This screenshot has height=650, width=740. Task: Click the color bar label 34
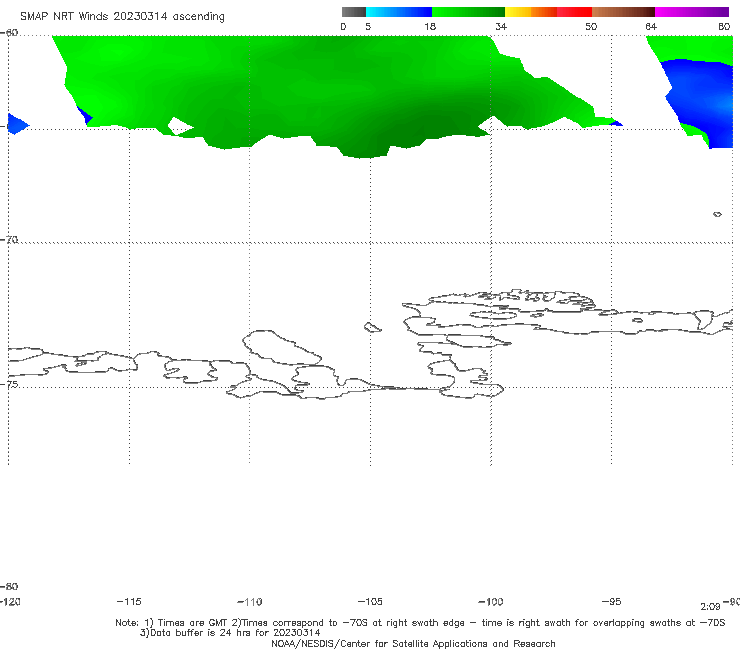(501, 26)
